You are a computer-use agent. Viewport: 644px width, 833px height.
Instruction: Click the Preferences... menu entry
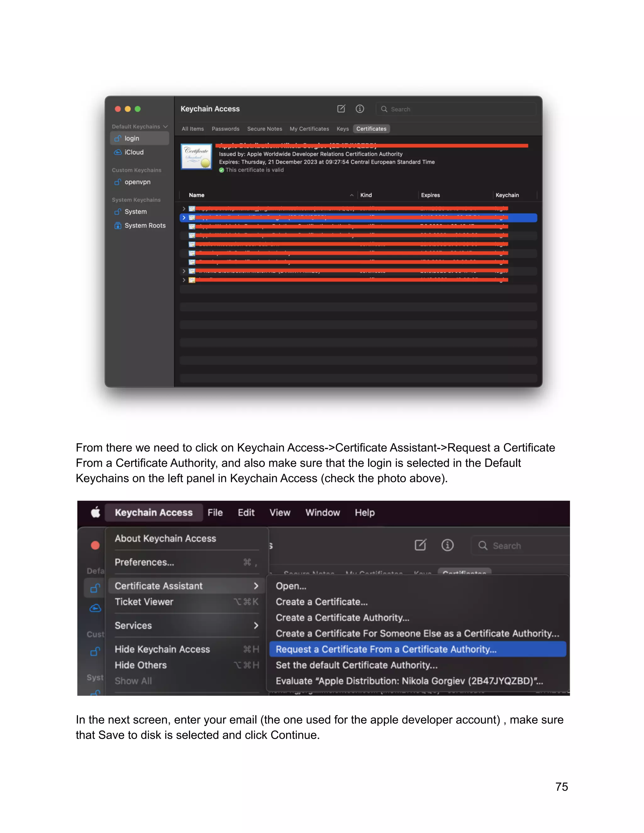tap(145, 562)
